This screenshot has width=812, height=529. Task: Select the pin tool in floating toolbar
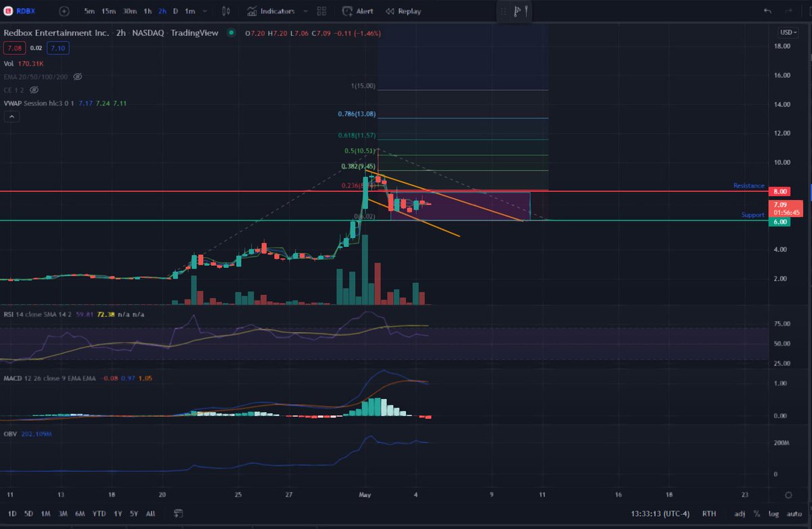pos(527,11)
